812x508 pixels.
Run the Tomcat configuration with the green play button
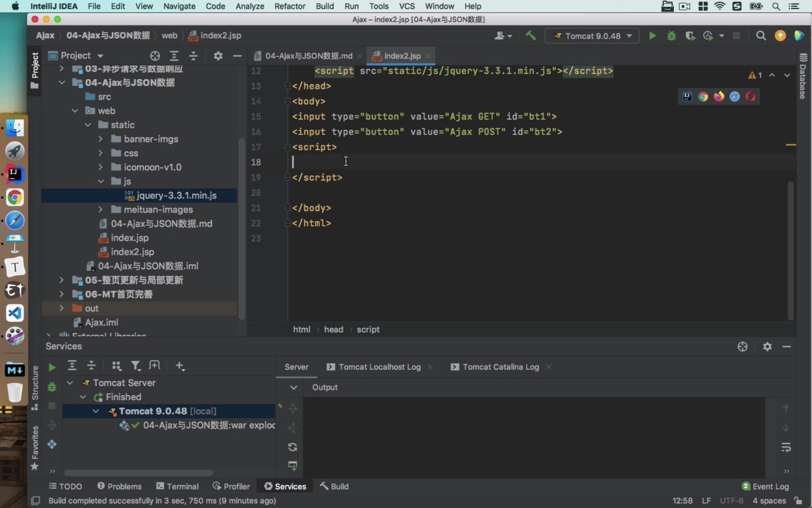(652, 36)
